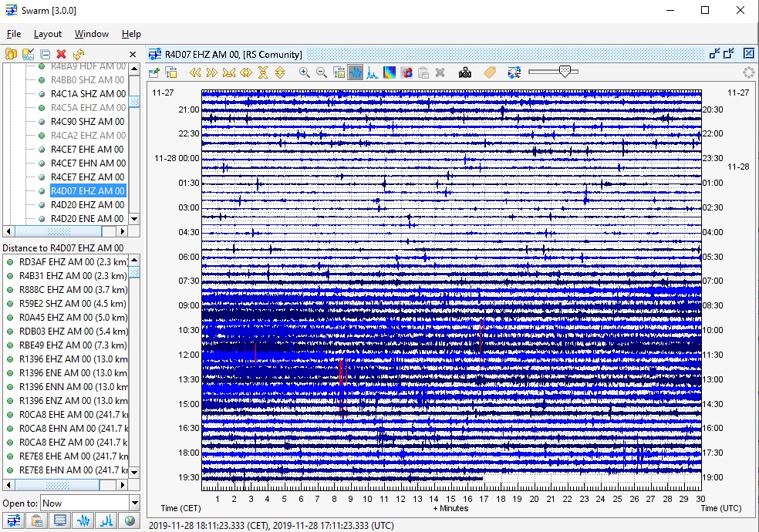Click the zoom in magnifier icon
This screenshot has width=759, height=532.
pyautogui.click(x=305, y=72)
